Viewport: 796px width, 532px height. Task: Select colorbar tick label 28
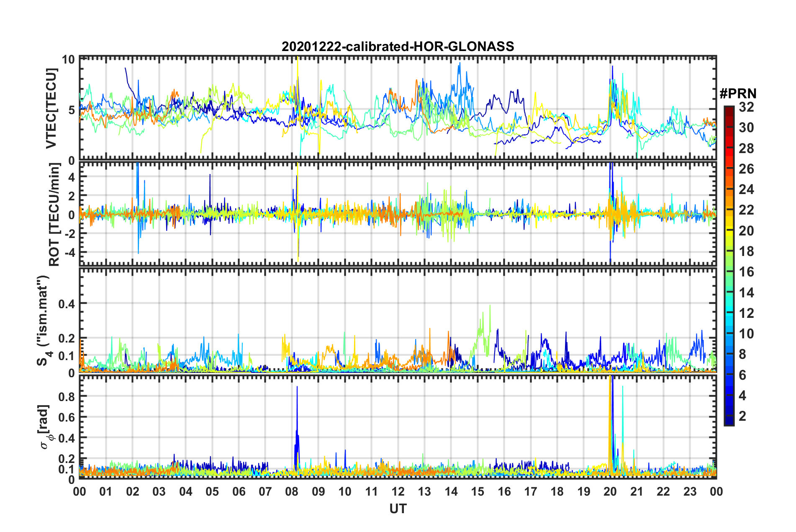(x=746, y=148)
